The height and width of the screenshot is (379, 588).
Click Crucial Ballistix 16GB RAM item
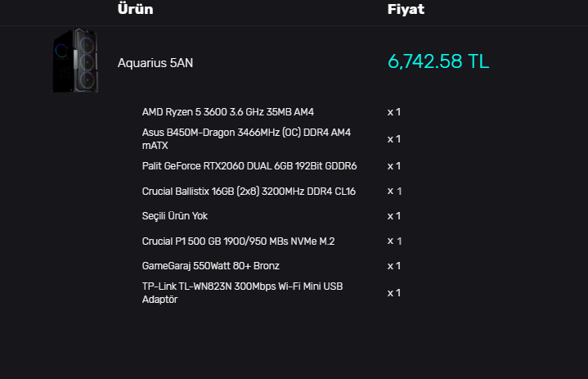pos(249,192)
